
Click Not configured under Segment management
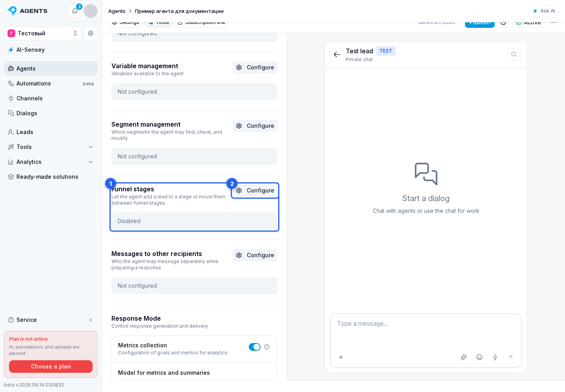[194, 156]
